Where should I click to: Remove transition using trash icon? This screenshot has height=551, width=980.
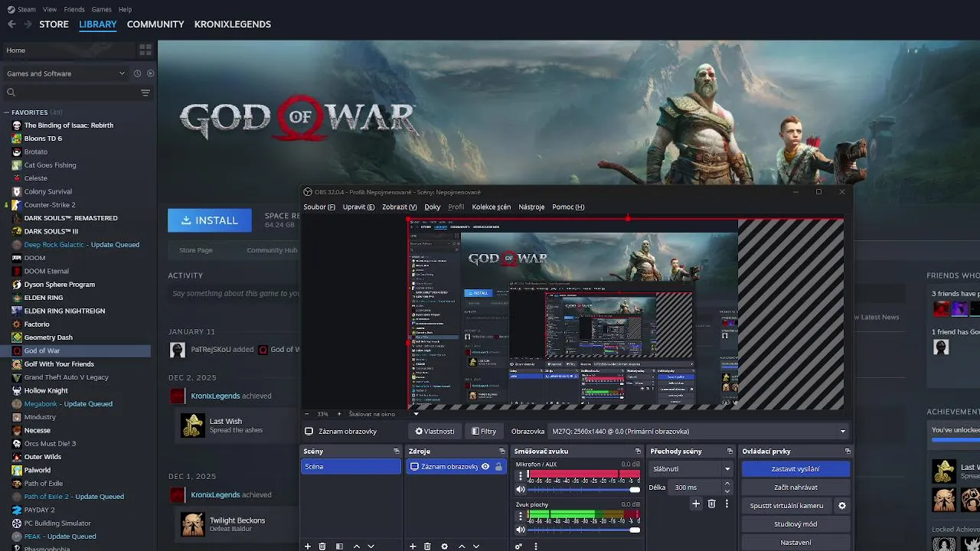(x=711, y=504)
